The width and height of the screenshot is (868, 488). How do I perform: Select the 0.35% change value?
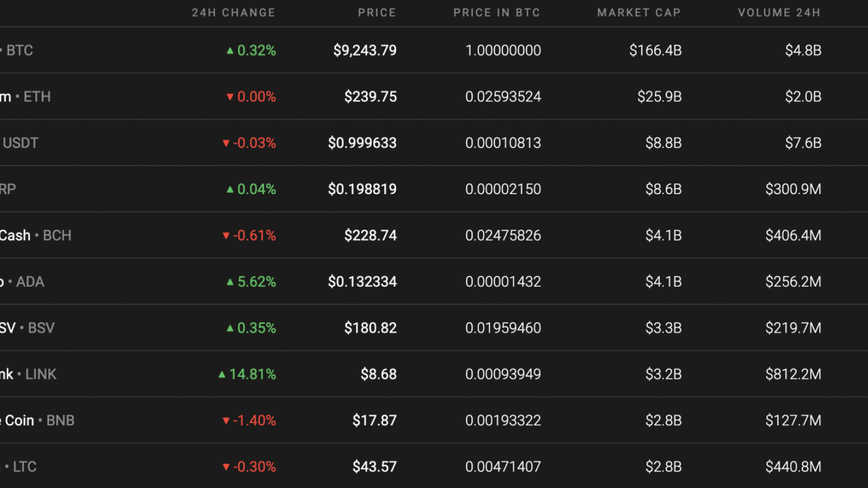[x=257, y=328]
